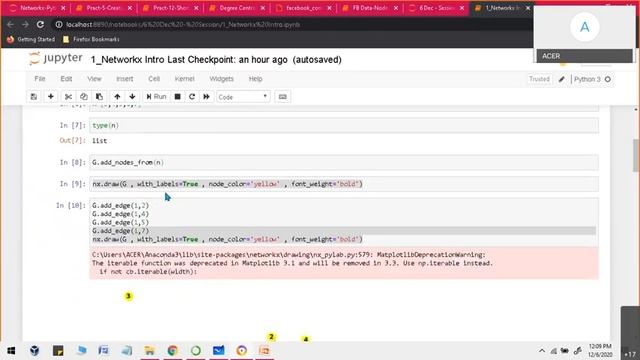Viewport: 640px width, 360px height.
Task: Click Out[7] list output
Action: (99, 141)
